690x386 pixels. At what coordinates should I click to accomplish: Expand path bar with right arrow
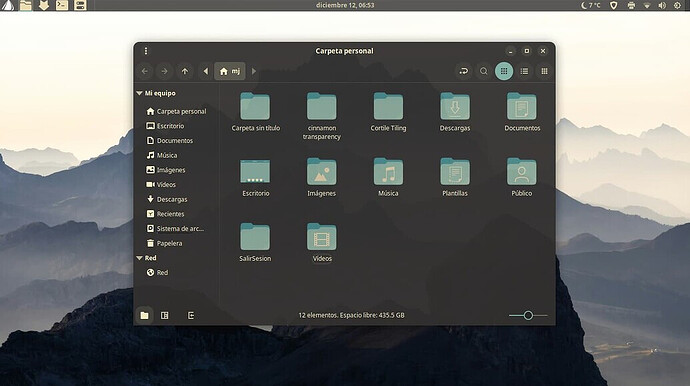coord(253,71)
